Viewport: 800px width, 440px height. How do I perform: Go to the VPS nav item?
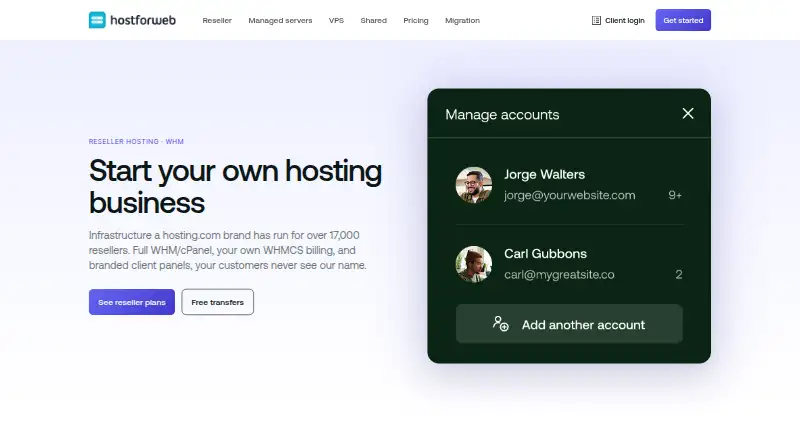click(x=336, y=20)
